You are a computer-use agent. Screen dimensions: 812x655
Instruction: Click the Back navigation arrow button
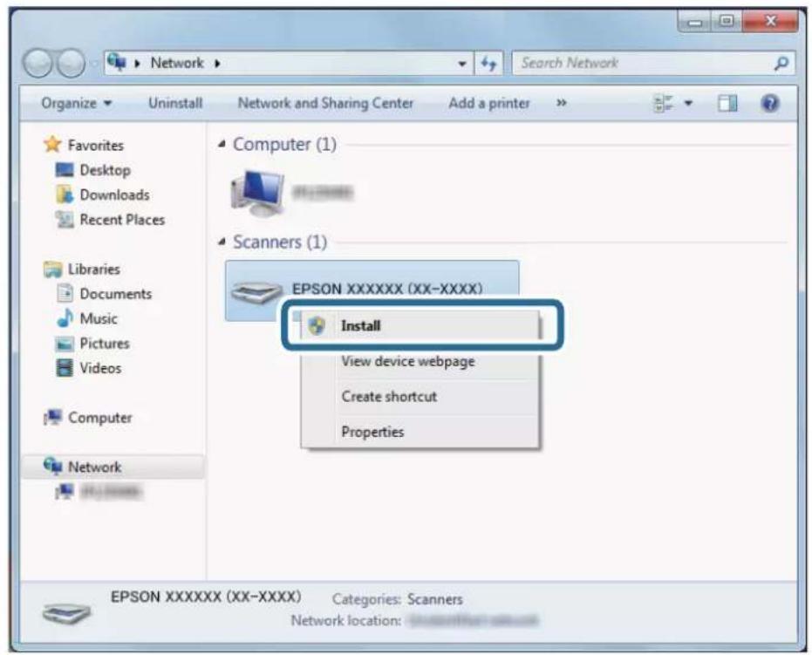pos(38,63)
